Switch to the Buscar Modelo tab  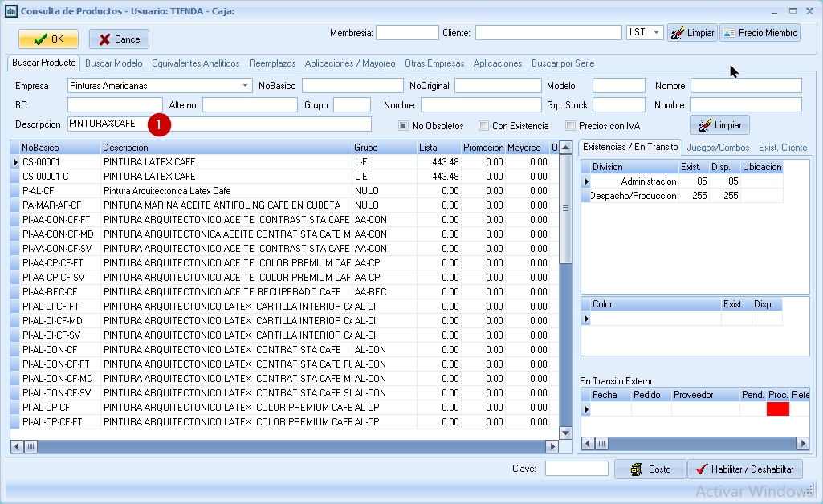114,63
